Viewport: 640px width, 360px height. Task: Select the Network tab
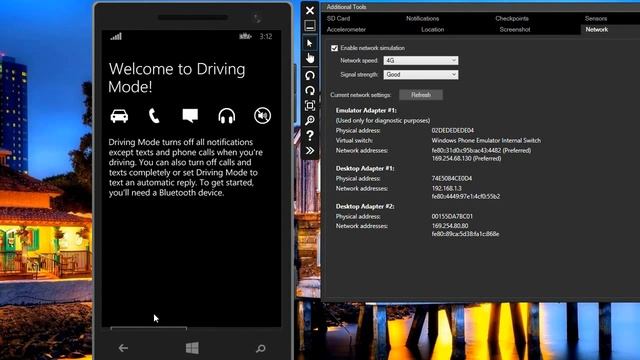[597, 29]
